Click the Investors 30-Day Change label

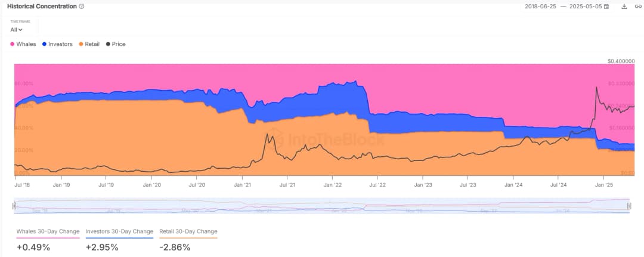[119, 231]
